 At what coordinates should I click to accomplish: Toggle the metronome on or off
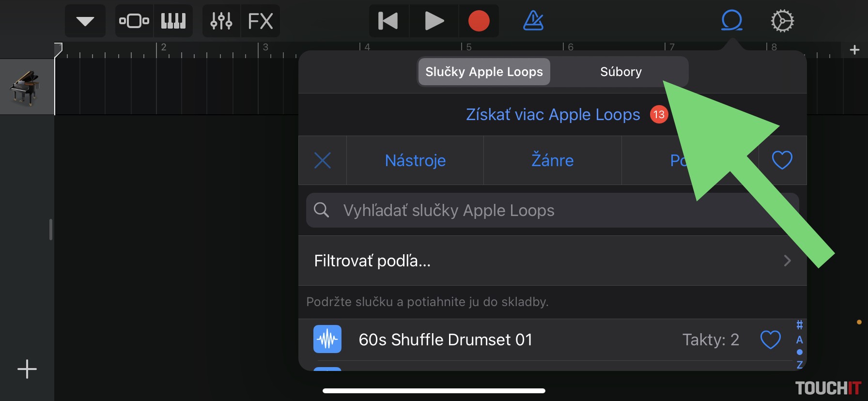tap(533, 21)
